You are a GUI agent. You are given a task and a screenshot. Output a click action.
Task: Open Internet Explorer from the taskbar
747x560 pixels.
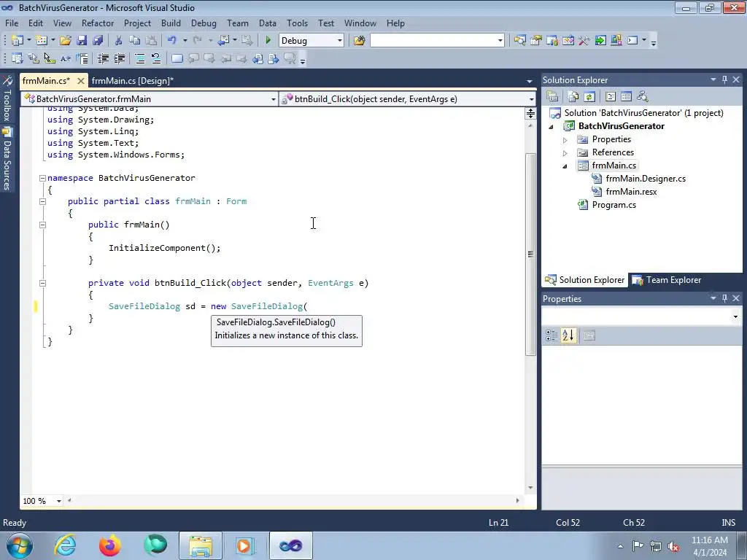coord(65,545)
